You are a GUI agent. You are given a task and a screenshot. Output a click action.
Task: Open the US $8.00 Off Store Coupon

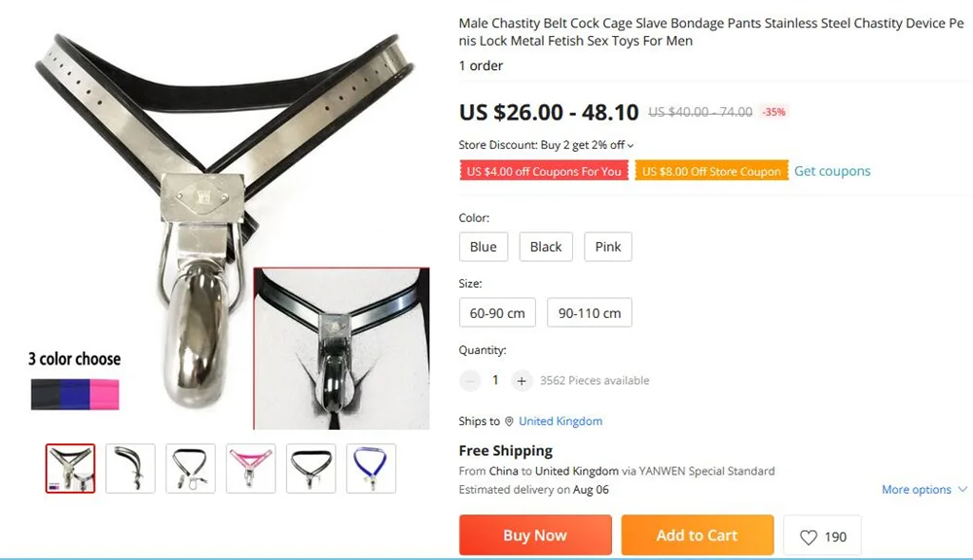pyautogui.click(x=711, y=171)
